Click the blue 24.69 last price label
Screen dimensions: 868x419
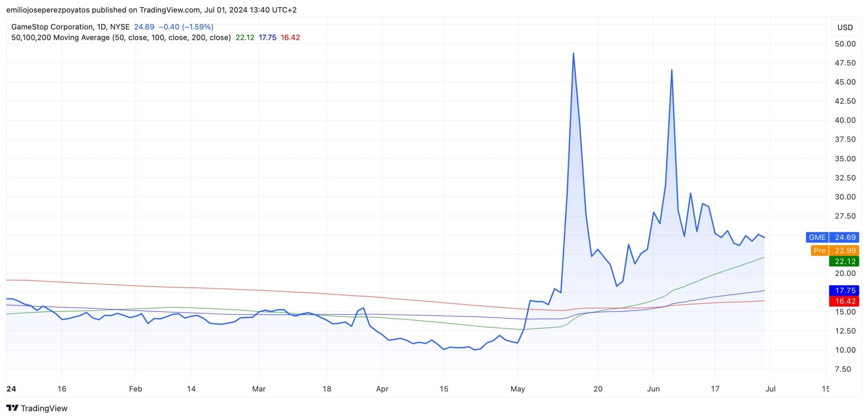pos(845,237)
